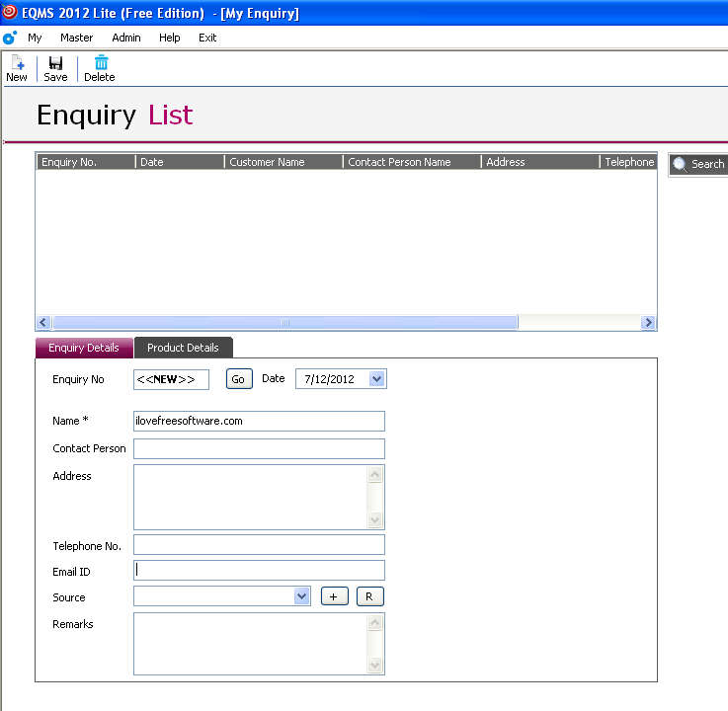The image size is (728, 711).
Task: Switch to the Enquiry Details tab
Action: tap(84, 348)
